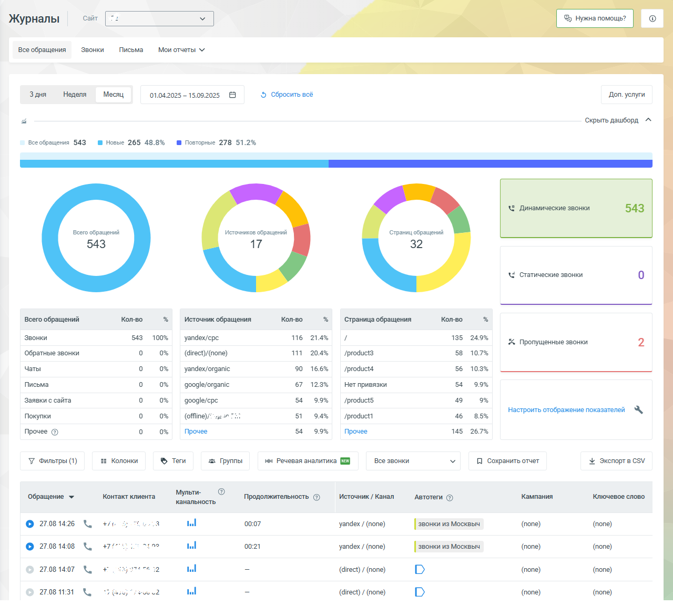673x616 pixels.
Task: Play the call recording for 27.08 14:26
Action: pos(30,524)
